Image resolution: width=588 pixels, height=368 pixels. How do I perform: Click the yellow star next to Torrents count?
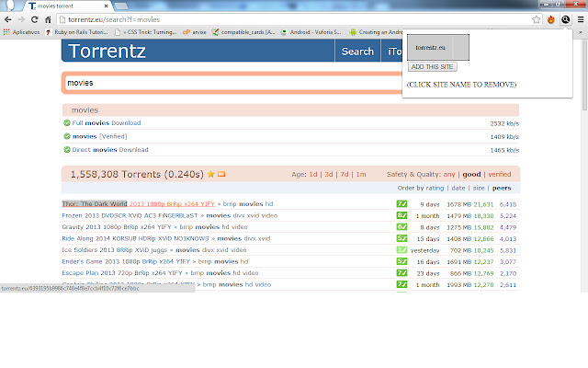coord(210,174)
